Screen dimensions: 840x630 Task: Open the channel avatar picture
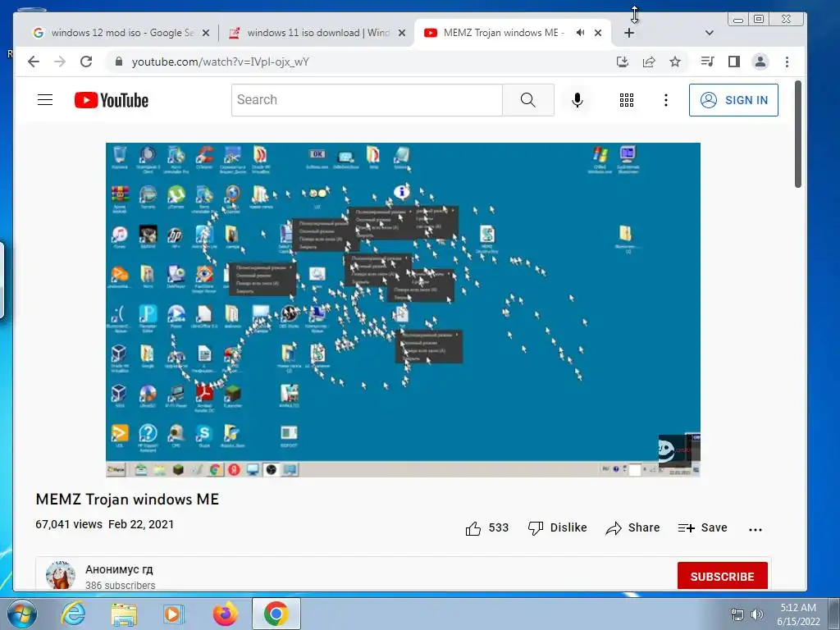tap(61, 576)
